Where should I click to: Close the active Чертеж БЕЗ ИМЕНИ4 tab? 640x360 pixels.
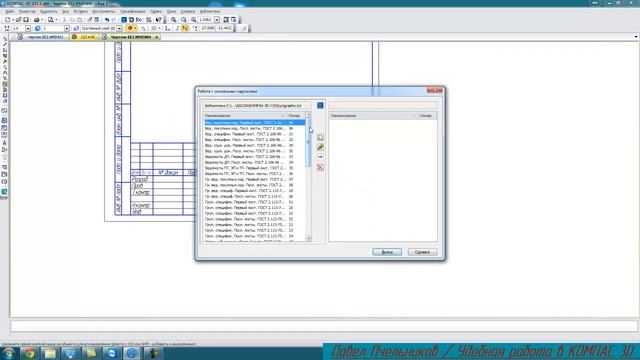click(156, 37)
